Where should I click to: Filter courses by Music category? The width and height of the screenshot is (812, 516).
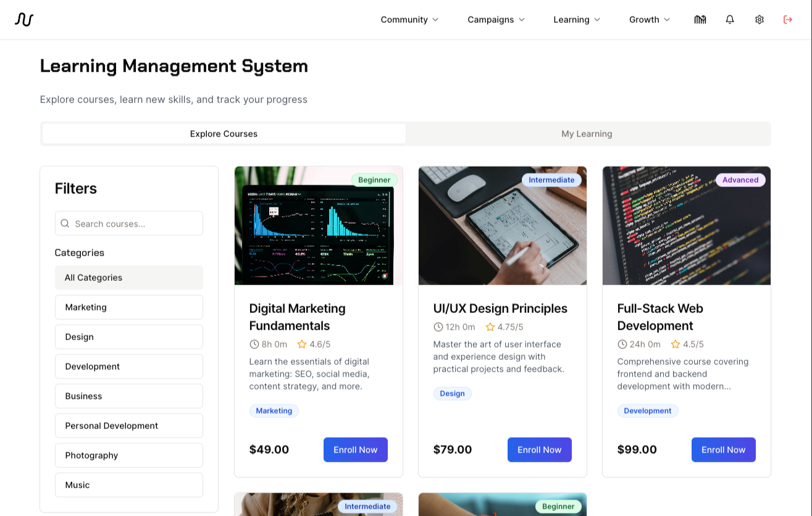pyautogui.click(x=129, y=485)
